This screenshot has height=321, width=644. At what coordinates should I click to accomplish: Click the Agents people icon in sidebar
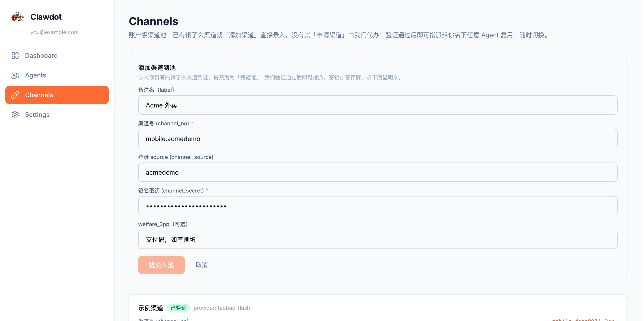pos(15,75)
